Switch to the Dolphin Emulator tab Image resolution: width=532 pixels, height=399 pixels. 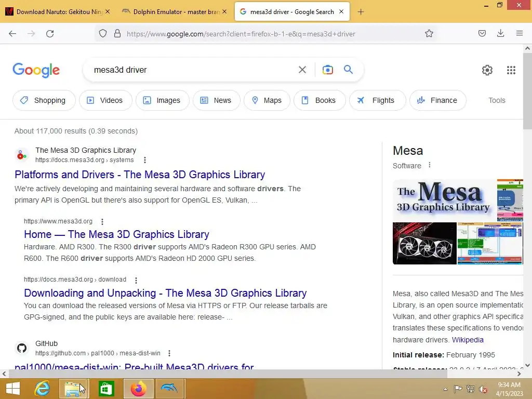coord(175,12)
